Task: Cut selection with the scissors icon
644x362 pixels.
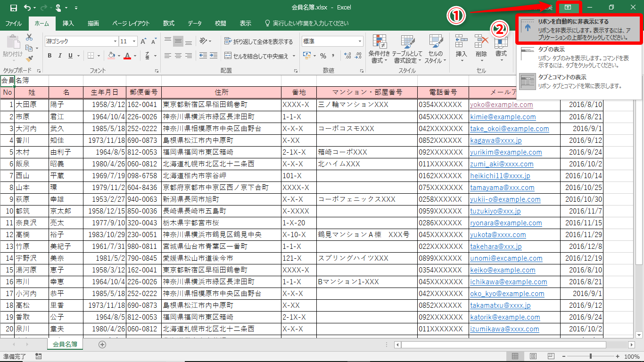Action: (29, 37)
